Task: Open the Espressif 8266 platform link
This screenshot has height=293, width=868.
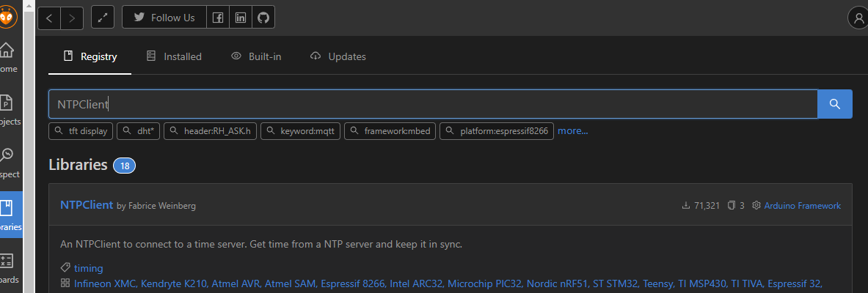Action: coord(353,283)
